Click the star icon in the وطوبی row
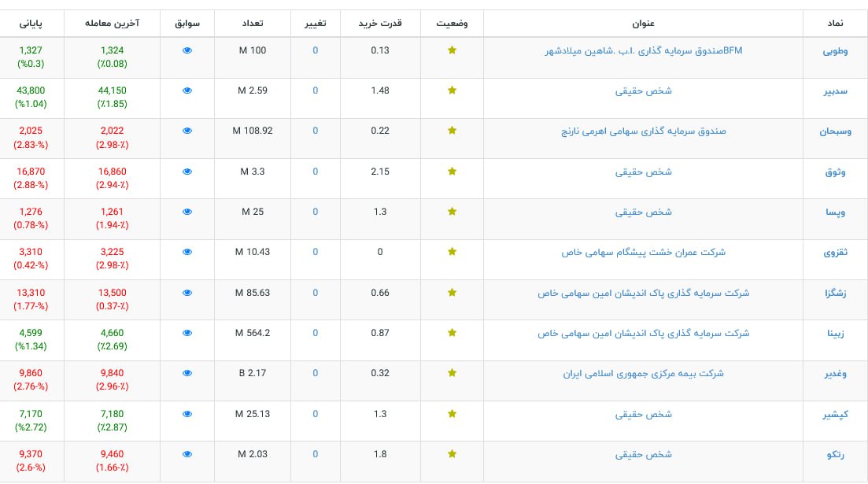Image resolution: width=868 pixels, height=484 pixels. pos(452,50)
